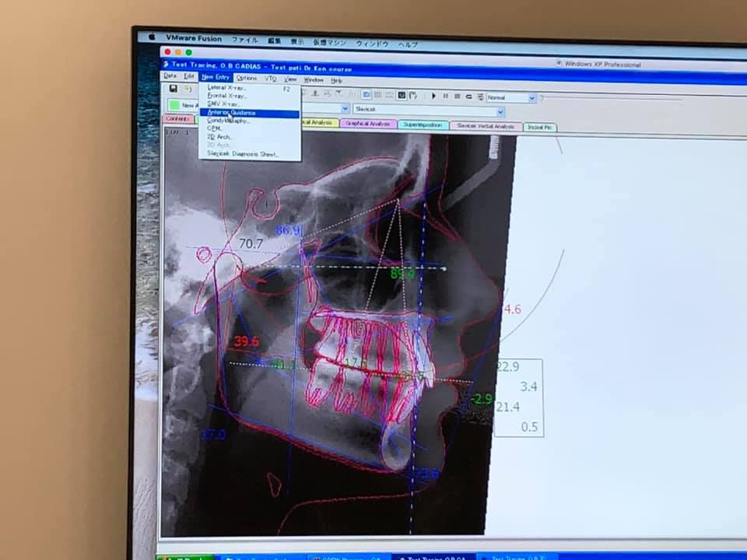Viewport: 747px width, 560px height.
Task: Click the Stop button in the toolbar
Action: point(458,96)
